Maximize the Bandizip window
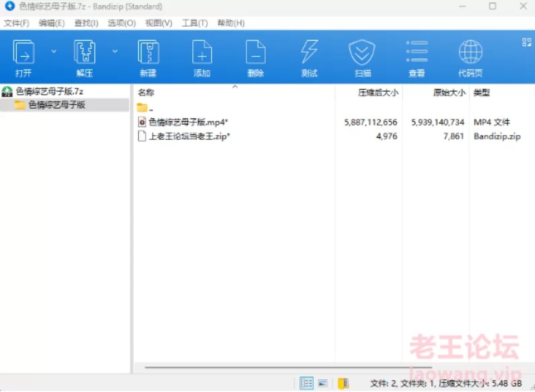The width and height of the screenshot is (535, 392). click(492, 6)
